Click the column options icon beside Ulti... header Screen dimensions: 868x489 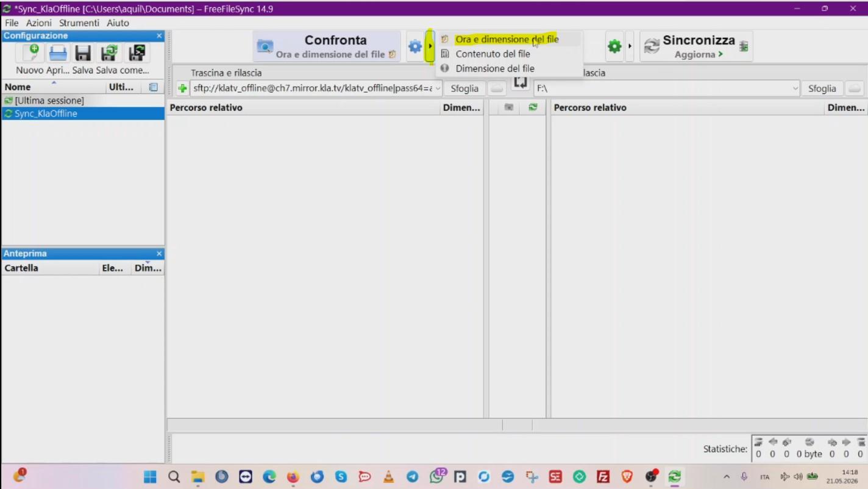[x=153, y=87]
